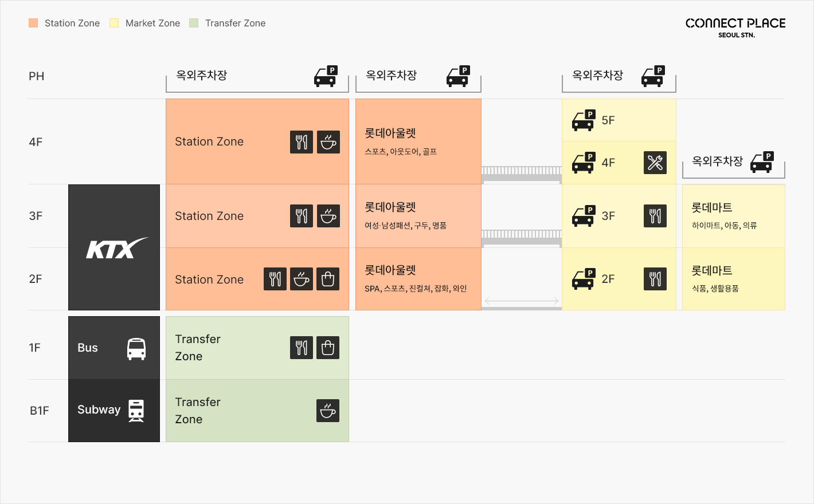Click the bus icon on 1F

(136, 349)
